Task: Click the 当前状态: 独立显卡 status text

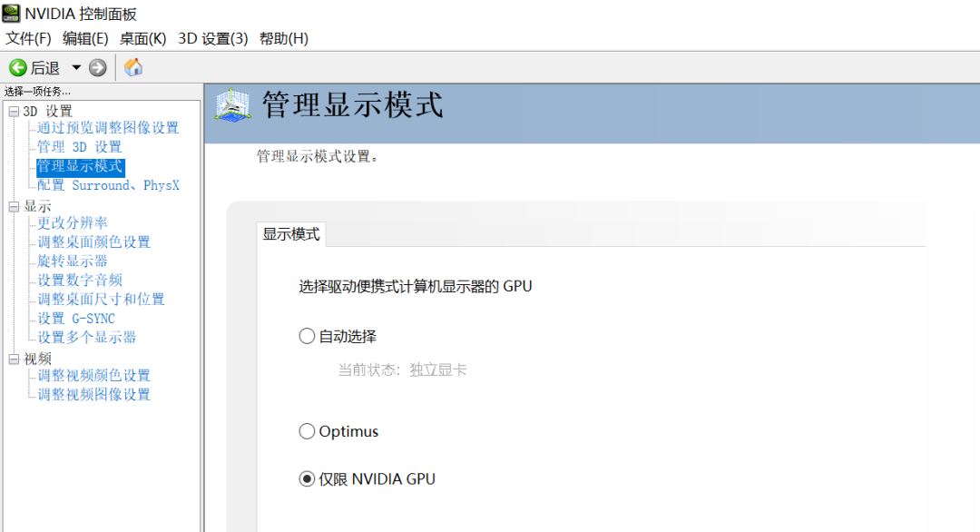Action: pos(403,370)
